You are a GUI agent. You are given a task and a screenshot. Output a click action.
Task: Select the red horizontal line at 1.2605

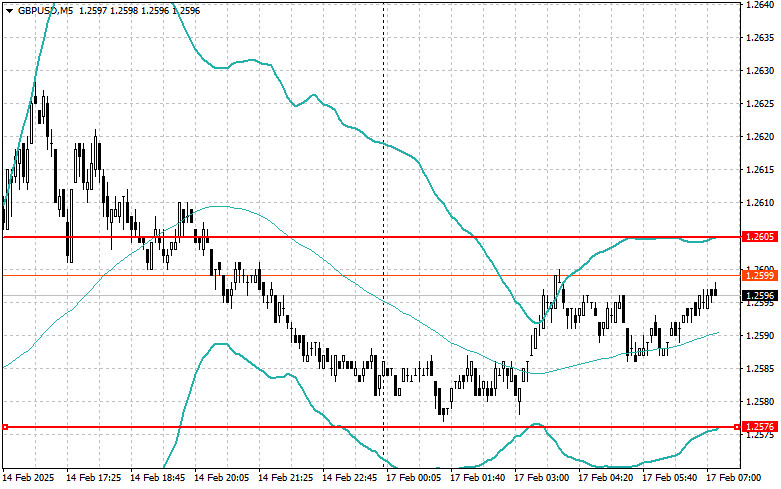372,237
